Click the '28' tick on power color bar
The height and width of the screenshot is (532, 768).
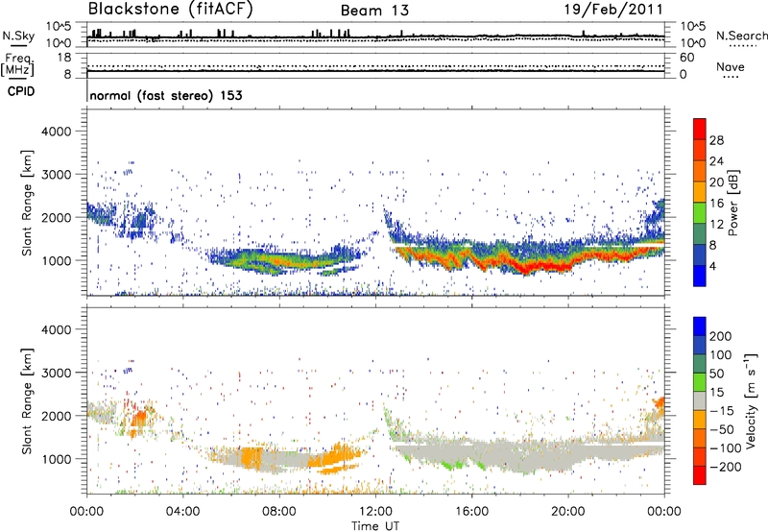[x=716, y=140]
